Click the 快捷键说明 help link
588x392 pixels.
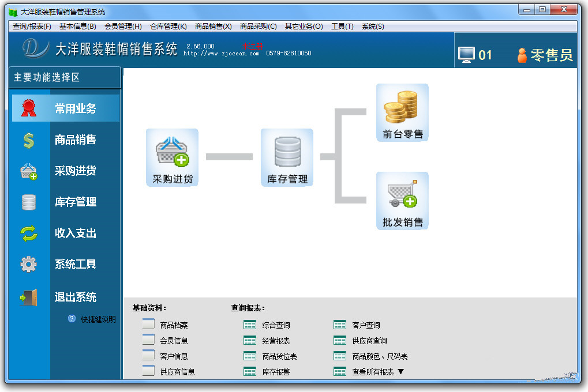pyautogui.click(x=98, y=319)
